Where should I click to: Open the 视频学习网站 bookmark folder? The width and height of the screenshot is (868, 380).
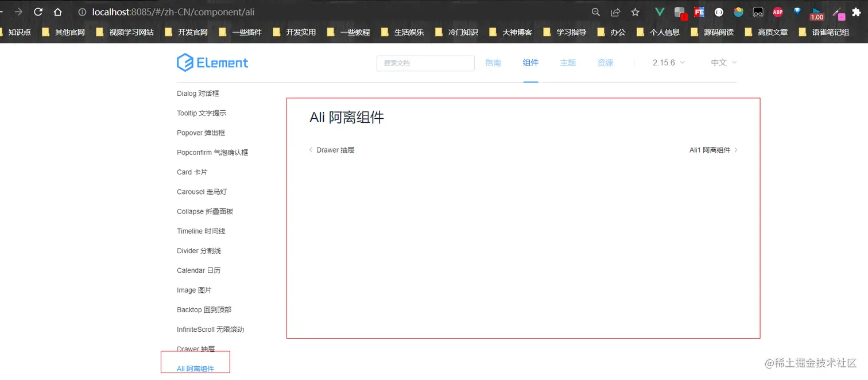pyautogui.click(x=125, y=32)
